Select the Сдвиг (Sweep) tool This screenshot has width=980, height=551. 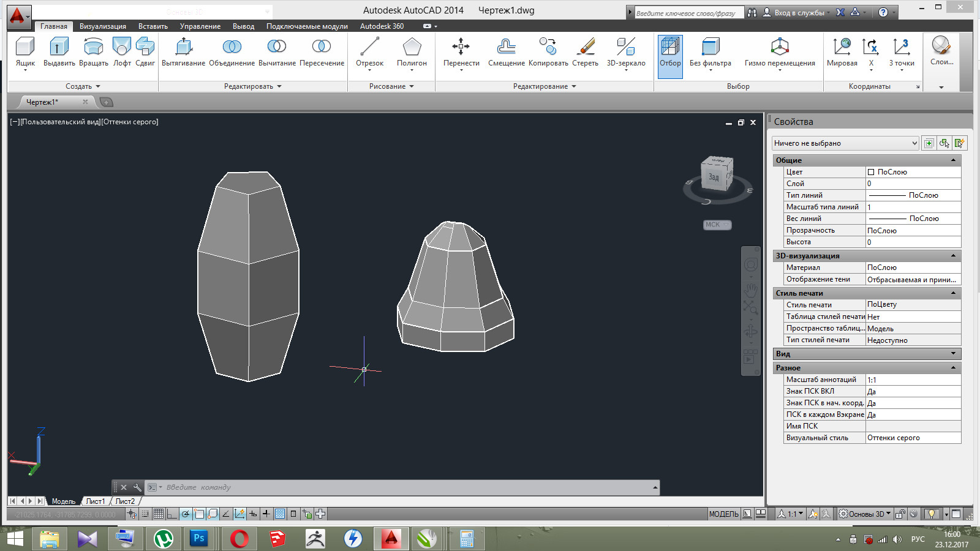click(145, 52)
